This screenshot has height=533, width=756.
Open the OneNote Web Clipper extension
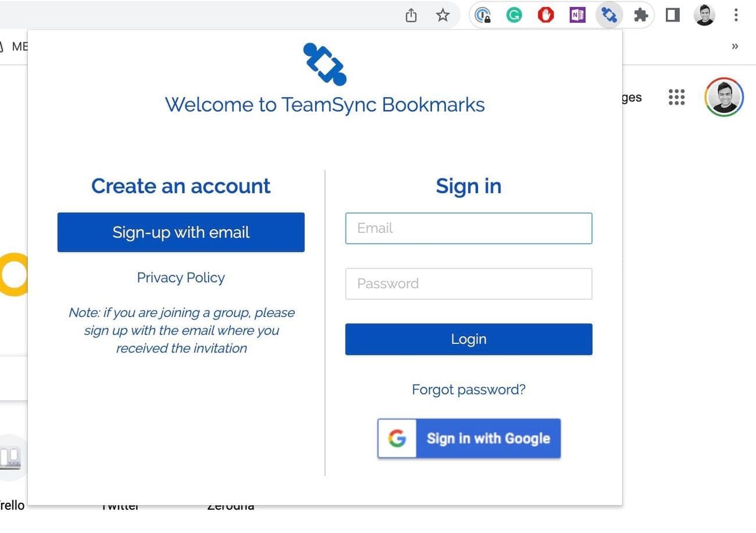(x=577, y=15)
